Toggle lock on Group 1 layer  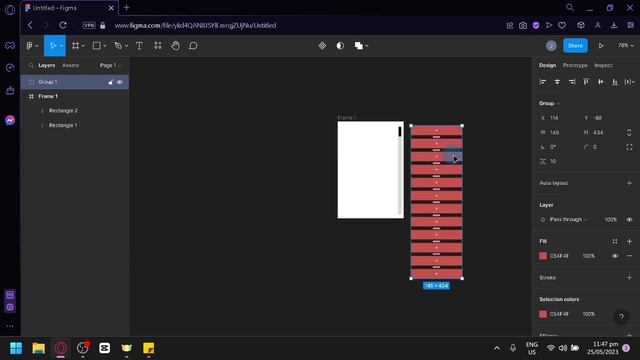(111, 82)
